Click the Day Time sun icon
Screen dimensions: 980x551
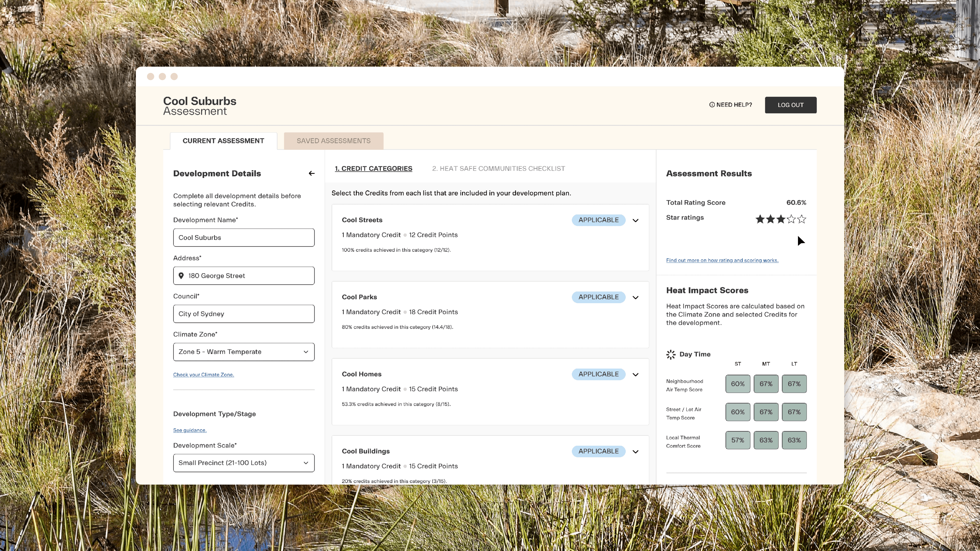click(671, 354)
